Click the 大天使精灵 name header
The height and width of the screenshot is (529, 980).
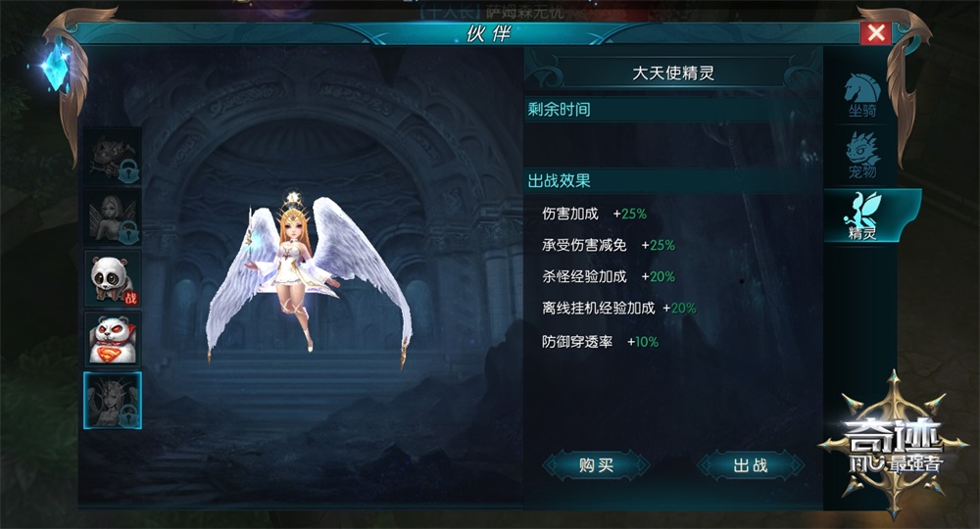pyautogui.click(x=673, y=73)
